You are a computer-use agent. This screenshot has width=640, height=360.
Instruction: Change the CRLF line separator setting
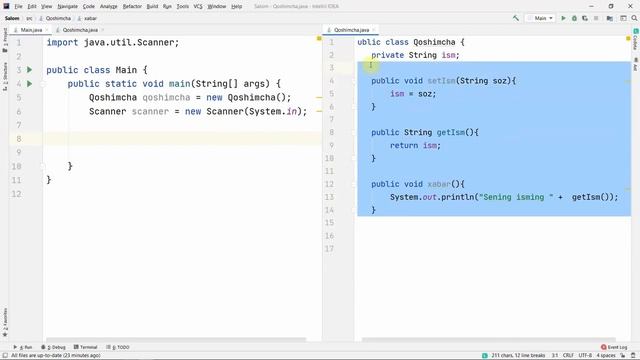[568, 356]
